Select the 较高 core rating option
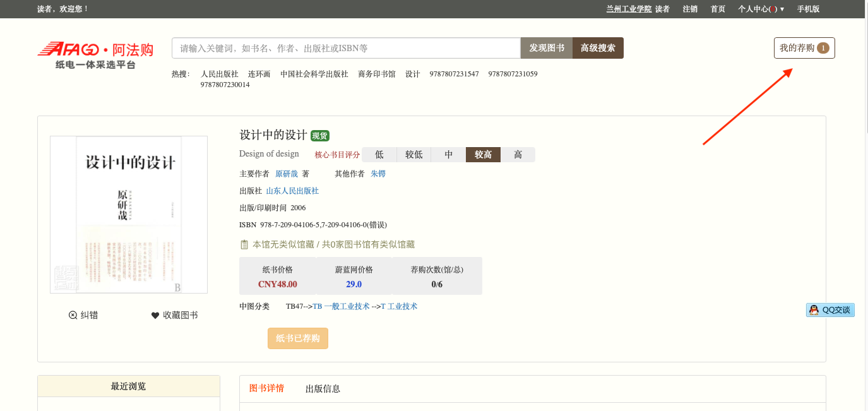Viewport: 868px width, 411px height. [483, 155]
